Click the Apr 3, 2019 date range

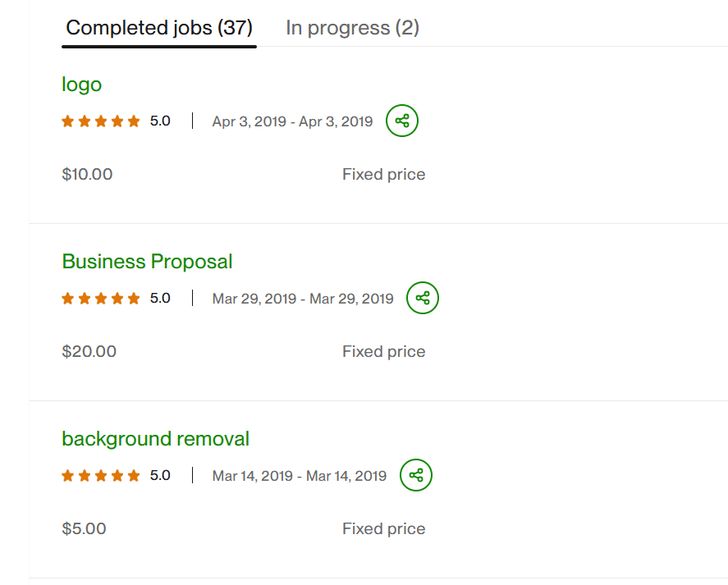292,121
